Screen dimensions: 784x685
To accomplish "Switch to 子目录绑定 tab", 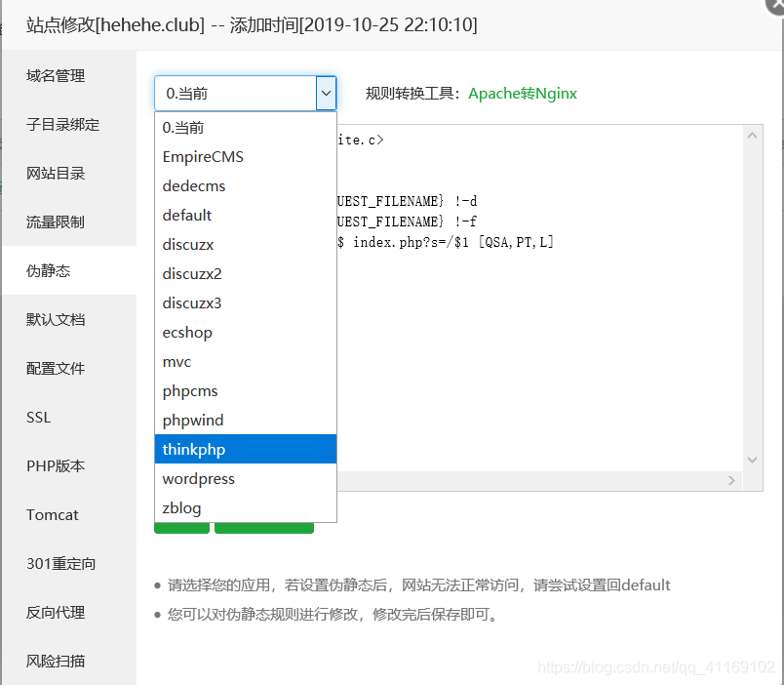I will (69, 124).
